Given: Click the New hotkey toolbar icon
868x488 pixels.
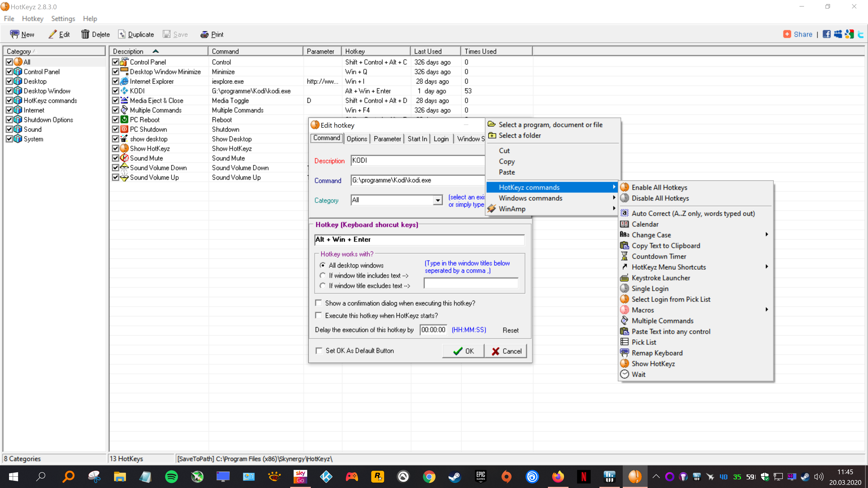Looking at the screenshot, I should click(x=14, y=34).
